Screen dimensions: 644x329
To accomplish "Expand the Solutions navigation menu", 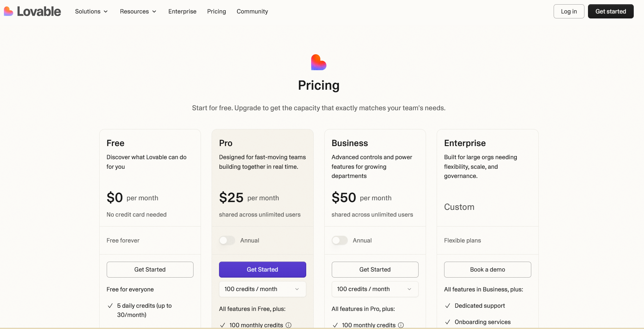I will coord(91,11).
